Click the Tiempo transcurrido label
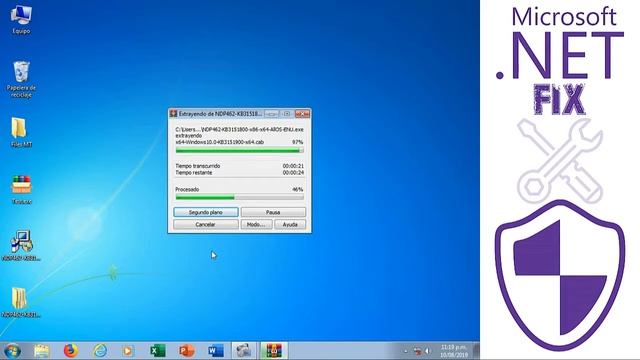 coord(198,166)
